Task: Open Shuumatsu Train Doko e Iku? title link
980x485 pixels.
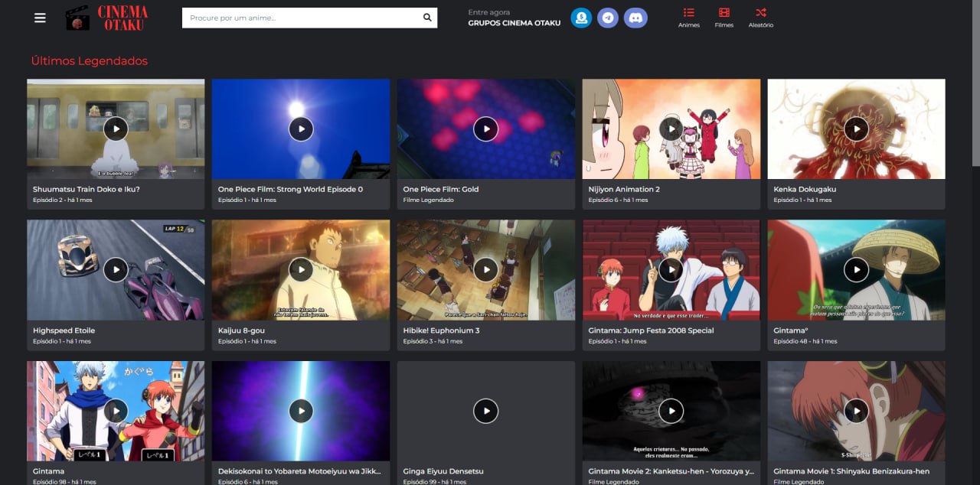Action: (87, 189)
